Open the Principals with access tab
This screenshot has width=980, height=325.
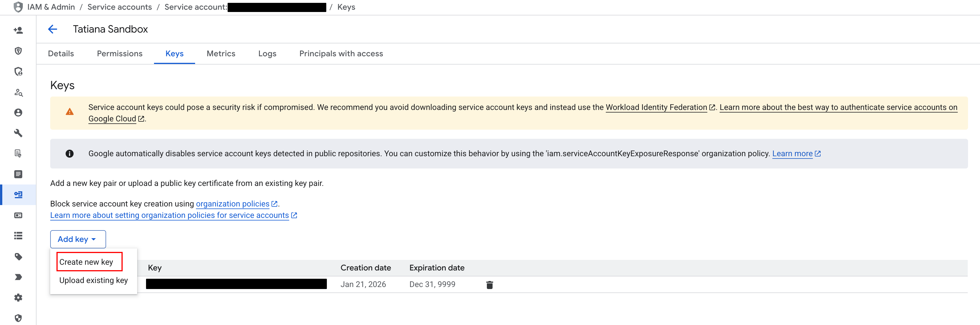pos(341,53)
